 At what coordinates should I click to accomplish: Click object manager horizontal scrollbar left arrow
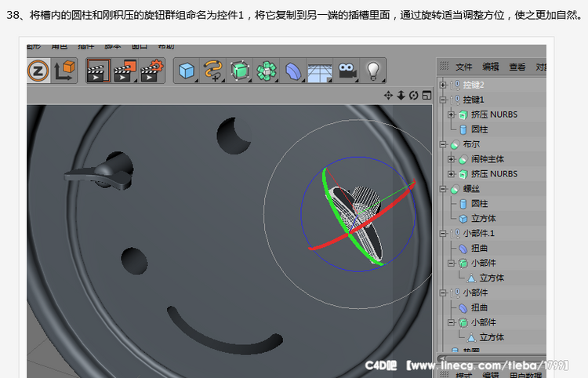[442, 358]
